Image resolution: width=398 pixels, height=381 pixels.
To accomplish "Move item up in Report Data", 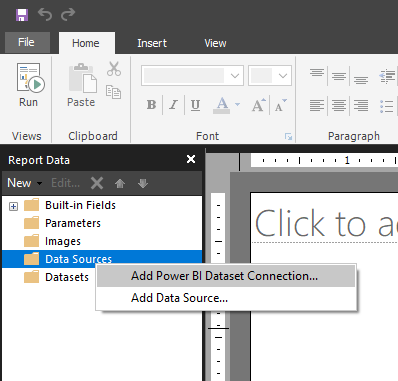I will point(120,183).
